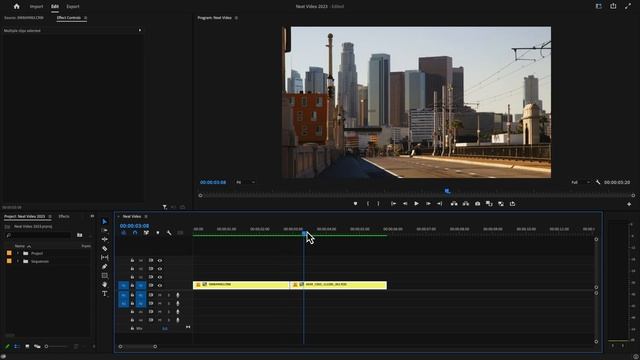Step back one frame in Program monitor
640x360 pixels.
pyautogui.click(x=405, y=204)
